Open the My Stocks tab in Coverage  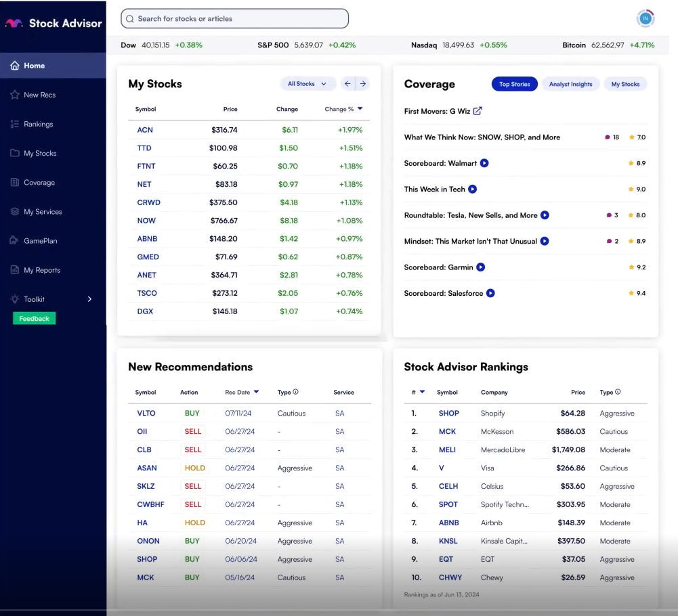coord(625,84)
